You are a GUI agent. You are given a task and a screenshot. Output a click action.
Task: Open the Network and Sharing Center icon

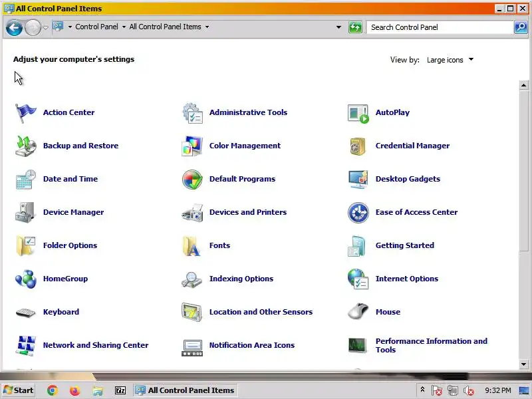25,345
